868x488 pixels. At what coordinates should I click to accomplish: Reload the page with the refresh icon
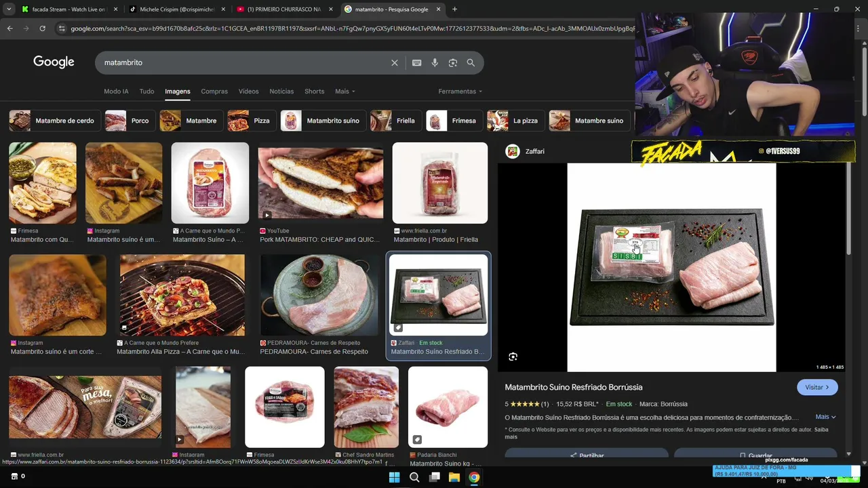(x=42, y=28)
